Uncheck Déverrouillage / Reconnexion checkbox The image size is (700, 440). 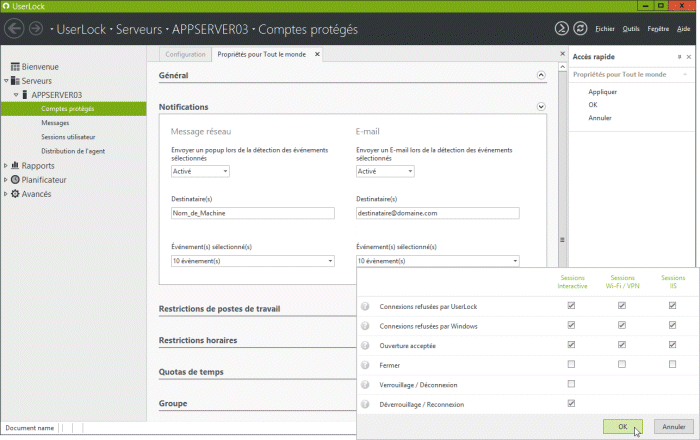click(571, 403)
